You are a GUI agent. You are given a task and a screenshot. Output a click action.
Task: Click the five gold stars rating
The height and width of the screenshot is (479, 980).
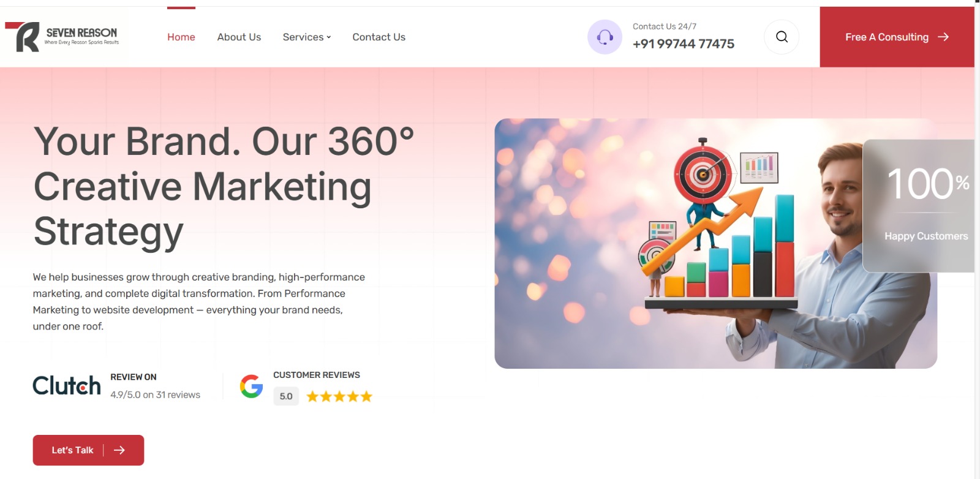339,396
